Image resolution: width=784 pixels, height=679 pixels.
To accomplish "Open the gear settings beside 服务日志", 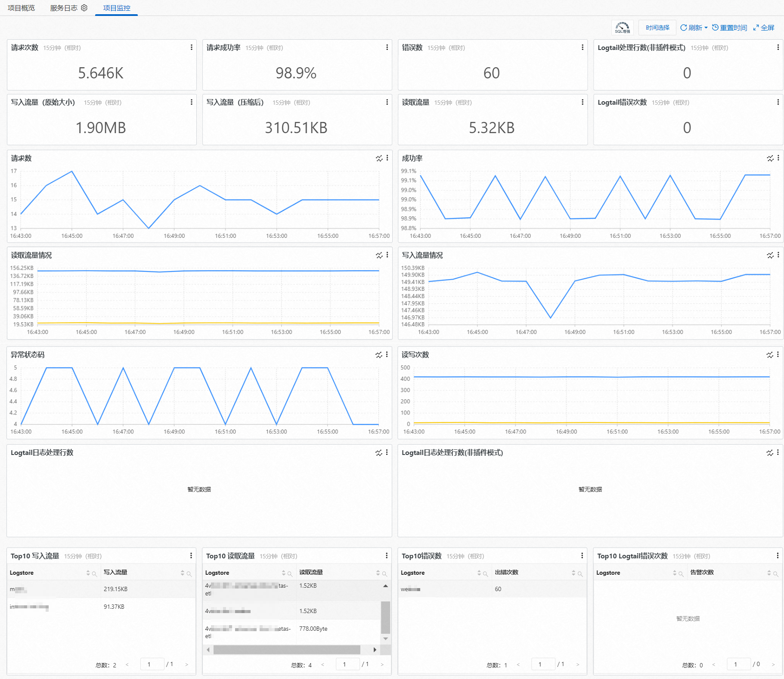I will point(84,8).
